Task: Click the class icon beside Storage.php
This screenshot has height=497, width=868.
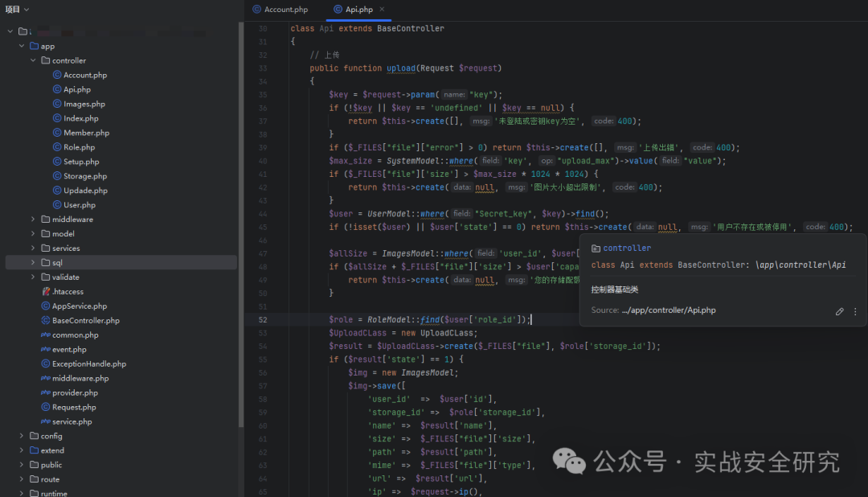Action: pos(56,175)
